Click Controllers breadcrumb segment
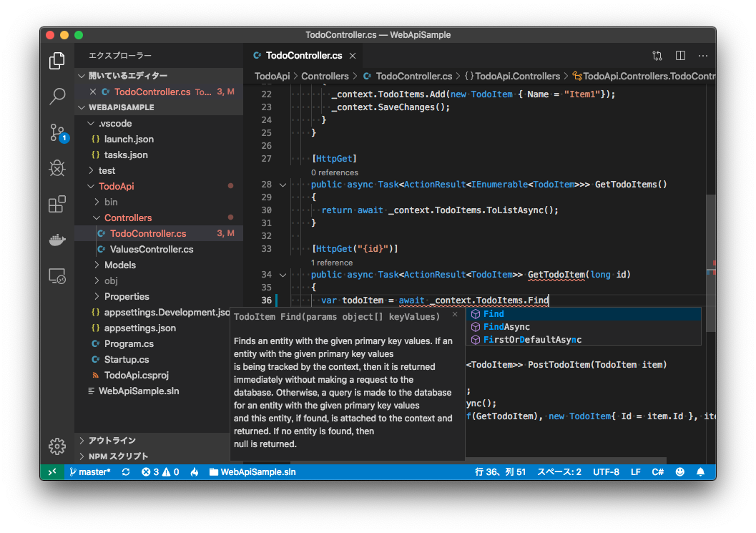The image size is (756, 533). pyautogui.click(x=325, y=77)
